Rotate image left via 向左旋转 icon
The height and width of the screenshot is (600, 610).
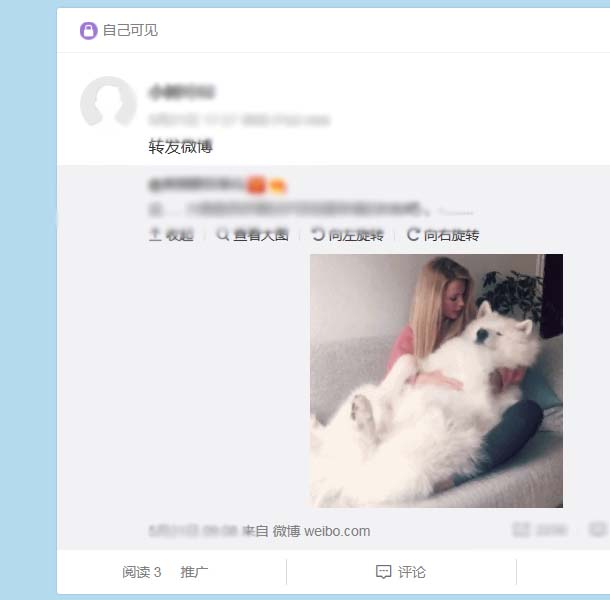pyautogui.click(x=318, y=235)
